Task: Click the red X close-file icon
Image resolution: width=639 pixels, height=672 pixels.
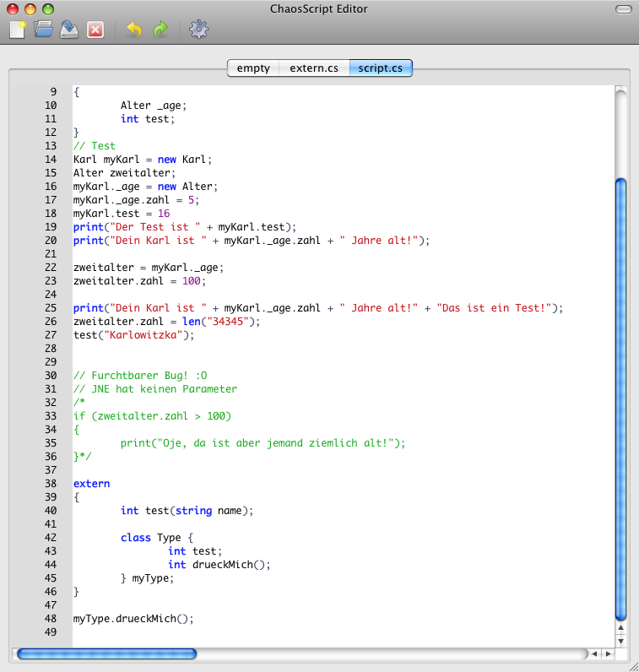Action: [95, 30]
